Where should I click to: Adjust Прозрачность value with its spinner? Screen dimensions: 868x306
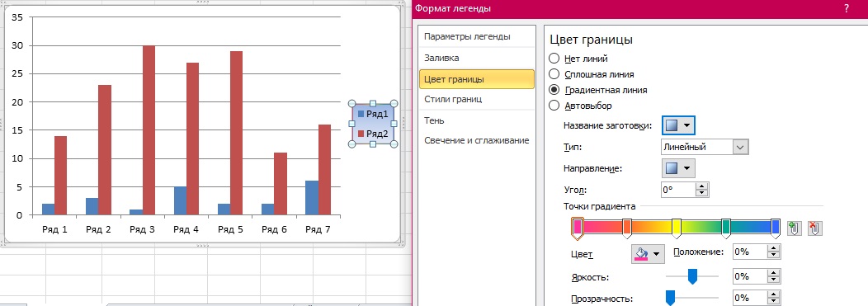click(773, 299)
